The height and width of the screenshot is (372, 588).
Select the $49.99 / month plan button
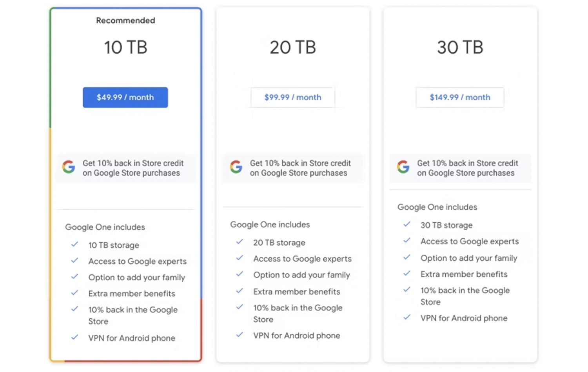[x=125, y=97]
